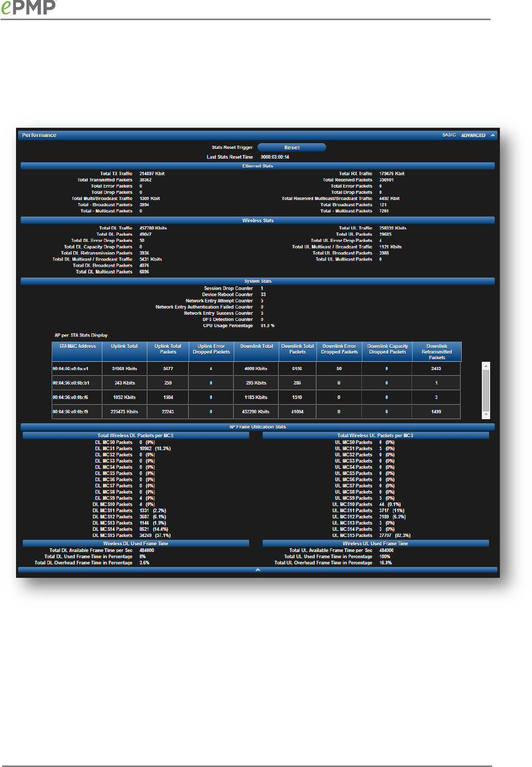Viewport: 532px width, 767px height.
Task: Switch to ADVANCED view mode
Action: tap(473, 135)
